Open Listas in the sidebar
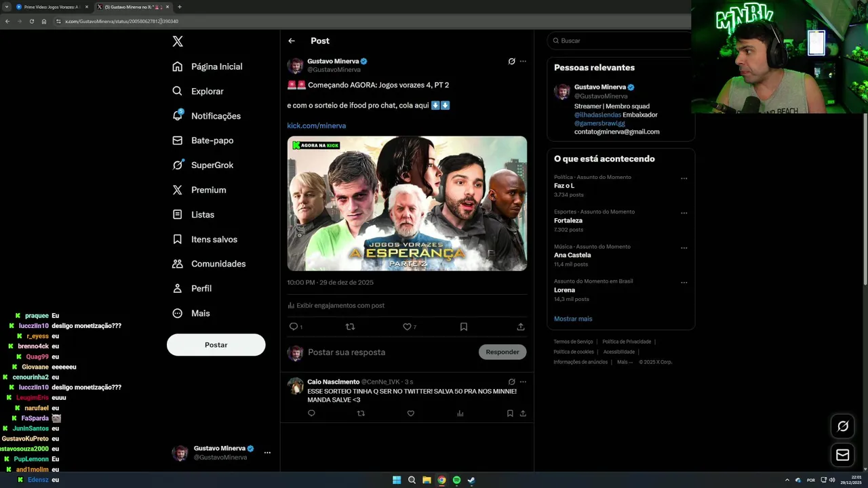 click(x=193, y=214)
